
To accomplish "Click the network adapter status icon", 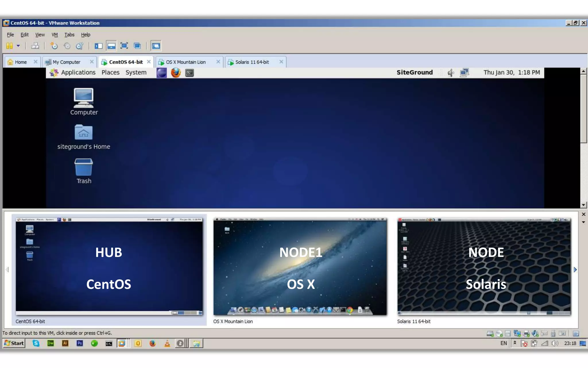I will (517, 333).
